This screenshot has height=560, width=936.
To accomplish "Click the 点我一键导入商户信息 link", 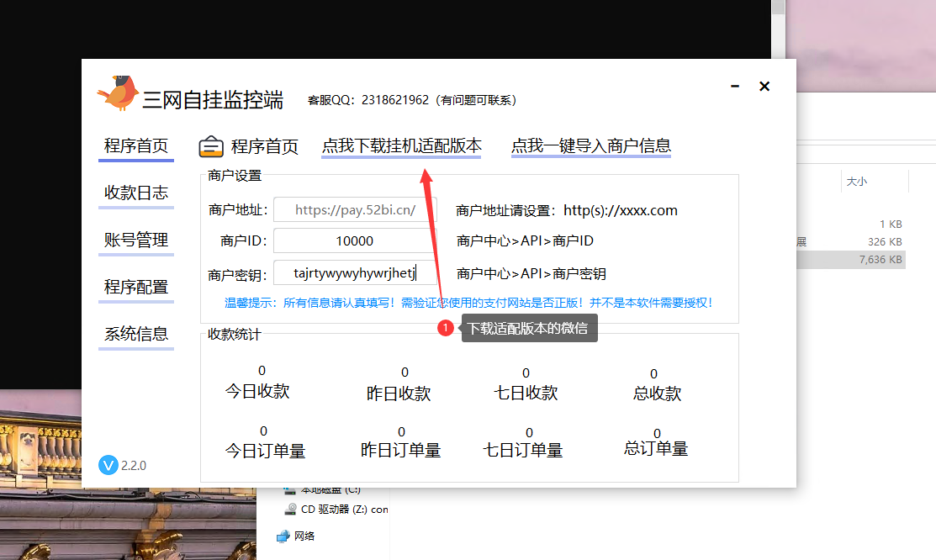I will [590, 145].
